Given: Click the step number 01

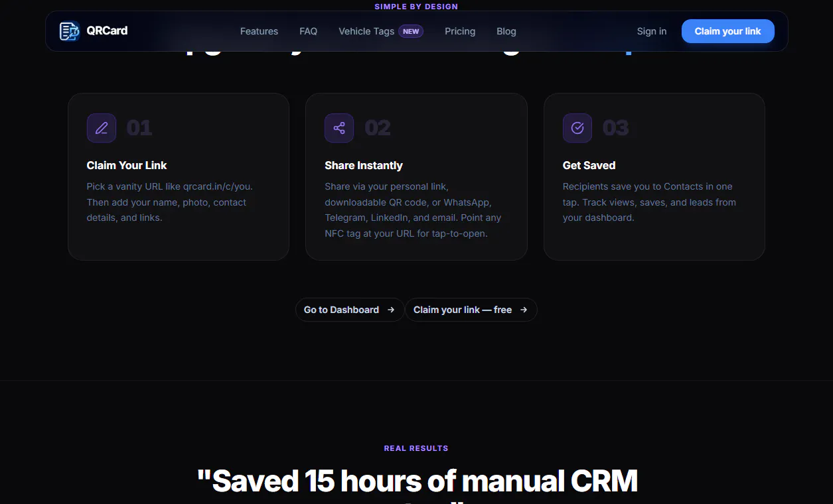Looking at the screenshot, I should 139,128.
